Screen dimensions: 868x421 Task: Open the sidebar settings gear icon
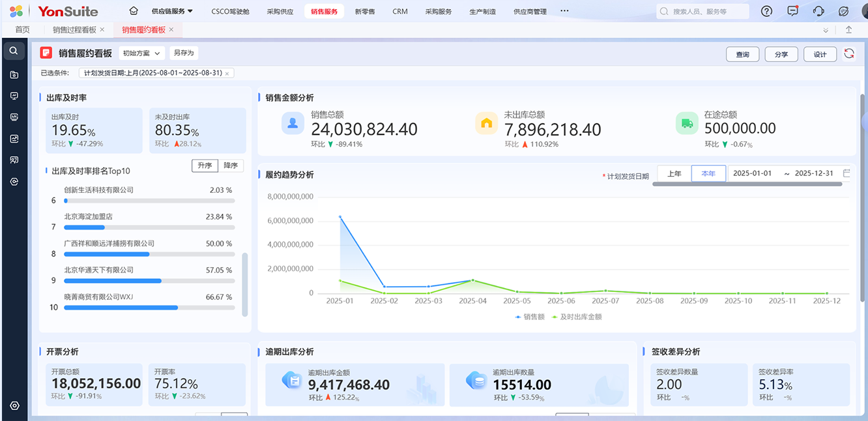[x=14, y=405]
